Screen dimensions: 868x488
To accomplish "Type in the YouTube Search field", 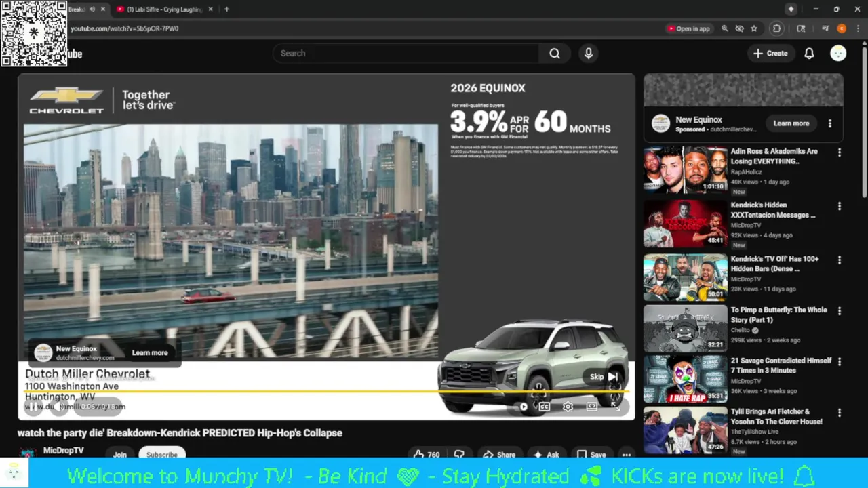I will coord(406,54).
